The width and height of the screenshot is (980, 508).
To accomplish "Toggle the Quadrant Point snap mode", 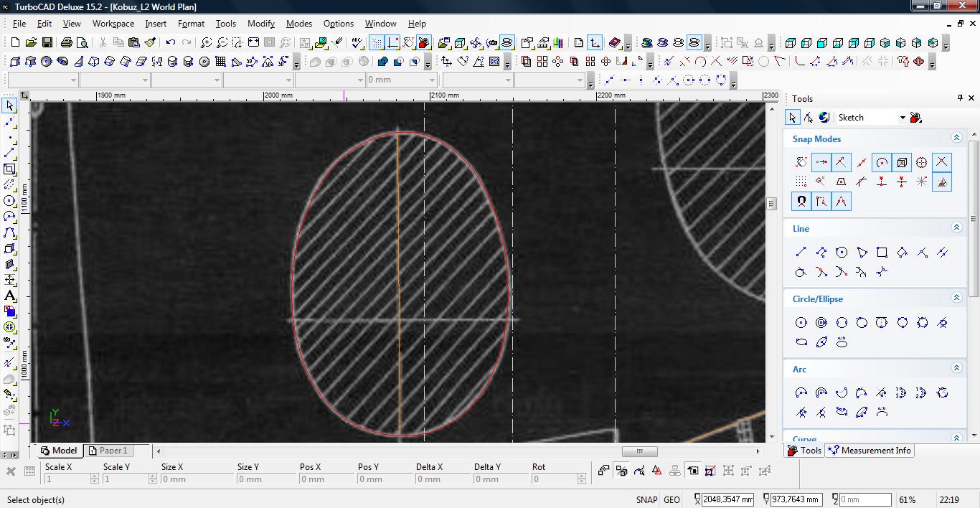I will [922, 162].
